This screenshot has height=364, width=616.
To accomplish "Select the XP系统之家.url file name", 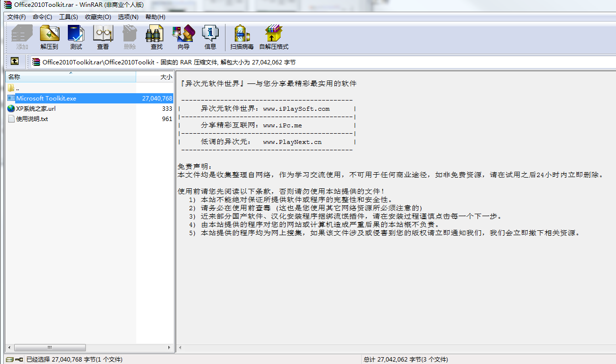I will tap(36, 108).
